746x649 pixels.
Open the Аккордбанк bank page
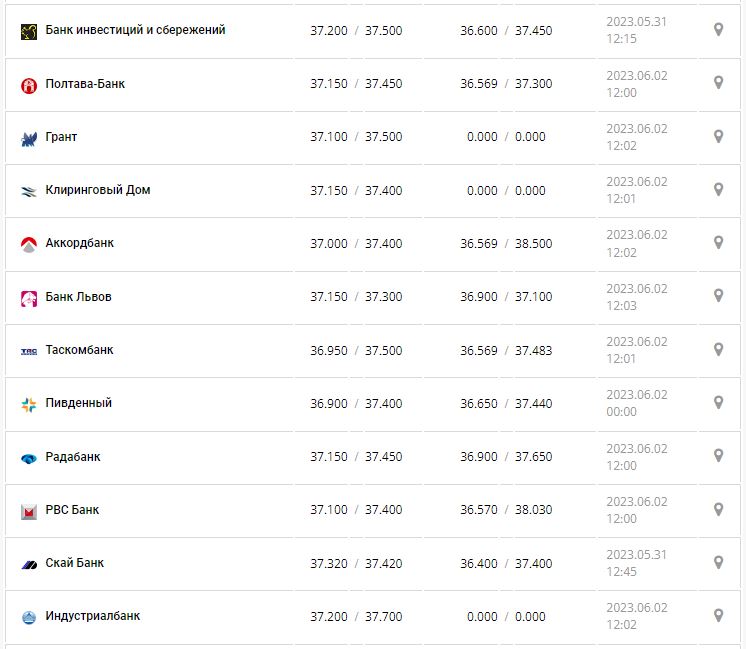coord(80,243)
